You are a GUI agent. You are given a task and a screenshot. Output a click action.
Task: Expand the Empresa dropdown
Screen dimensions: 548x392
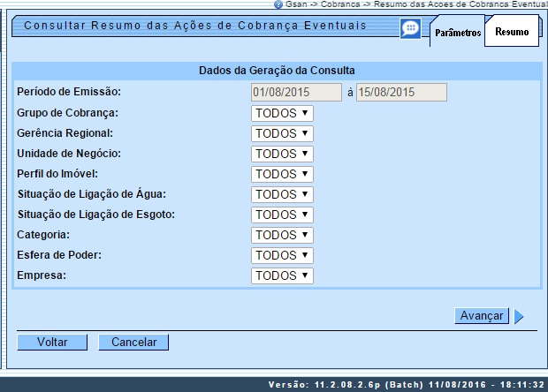(282, 275)
